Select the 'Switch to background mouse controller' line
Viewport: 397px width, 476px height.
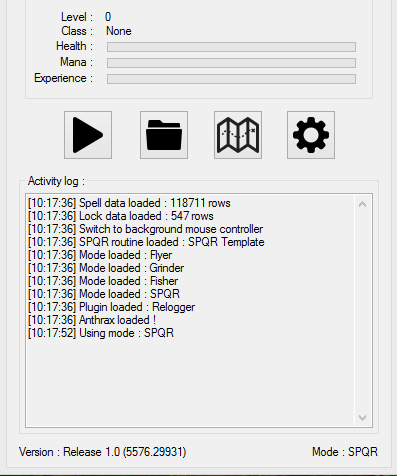tap(146, 229)
